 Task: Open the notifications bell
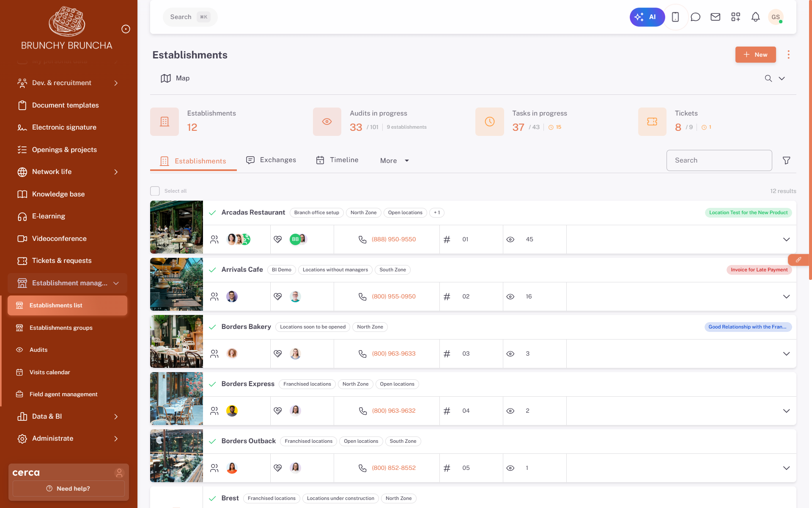pos(755,17)
